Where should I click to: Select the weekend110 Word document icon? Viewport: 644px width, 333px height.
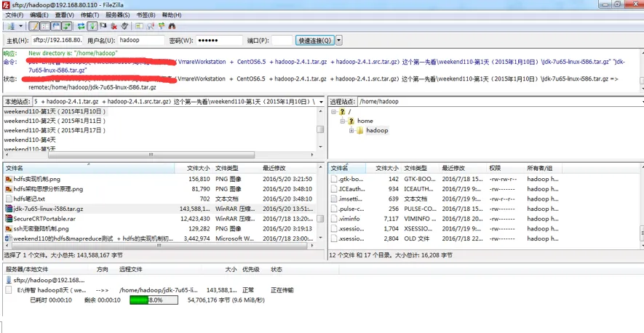point(9,238)
